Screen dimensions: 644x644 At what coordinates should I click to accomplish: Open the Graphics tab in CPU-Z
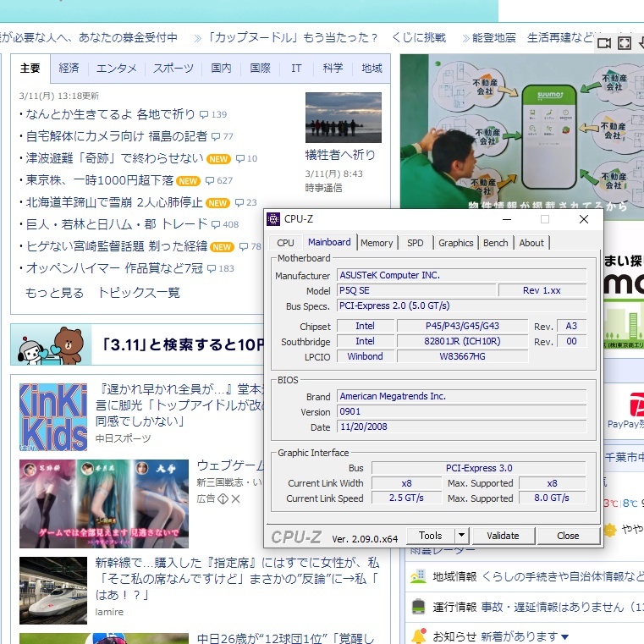[x=455, y=243]
